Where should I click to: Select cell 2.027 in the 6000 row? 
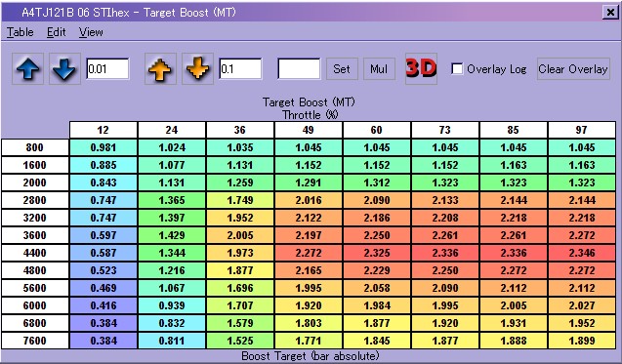(x=582, y=305)
